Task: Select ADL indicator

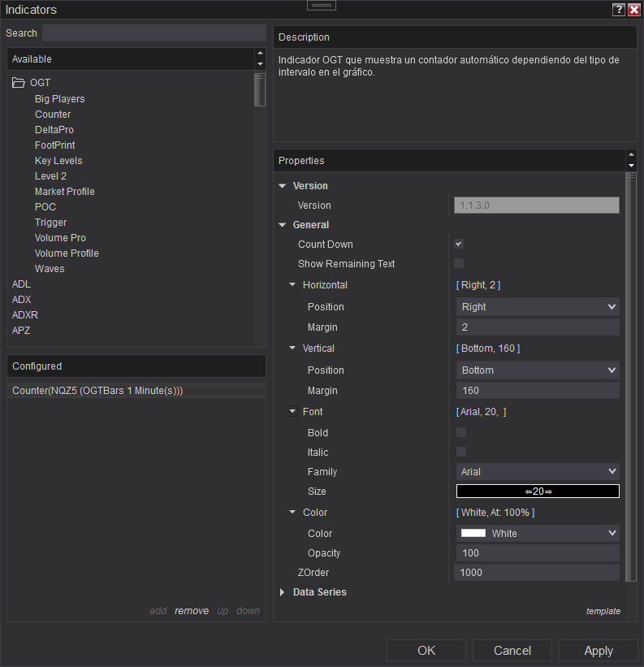Action: click(21, 284)
